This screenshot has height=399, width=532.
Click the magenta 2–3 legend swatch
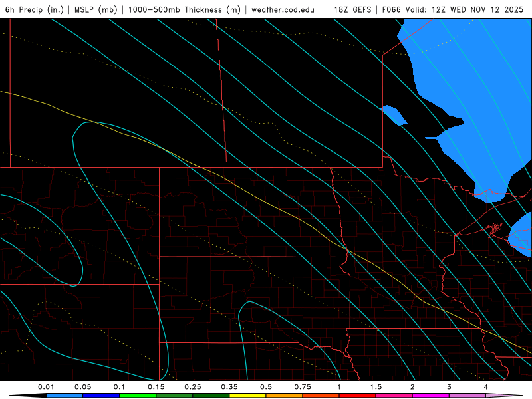(431, 396)
